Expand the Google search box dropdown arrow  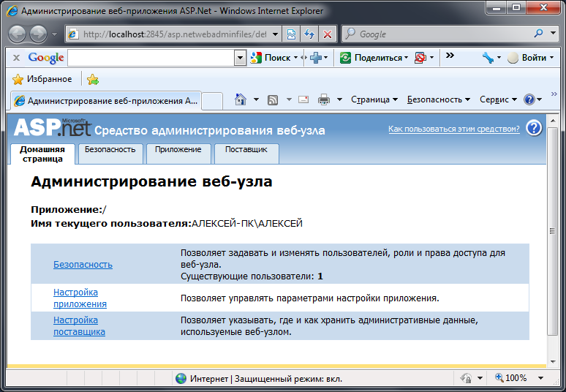[x=241, y=58]
